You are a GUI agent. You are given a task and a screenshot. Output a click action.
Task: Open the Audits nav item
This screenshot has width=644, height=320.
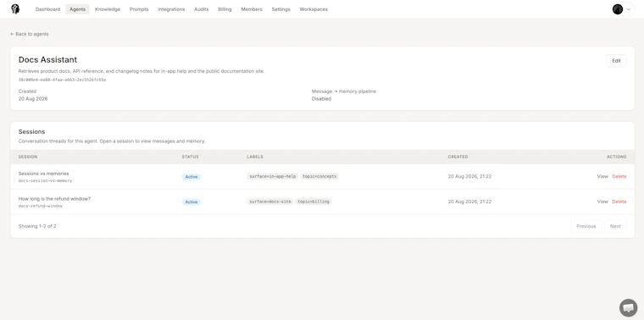[x=202, y=9]
